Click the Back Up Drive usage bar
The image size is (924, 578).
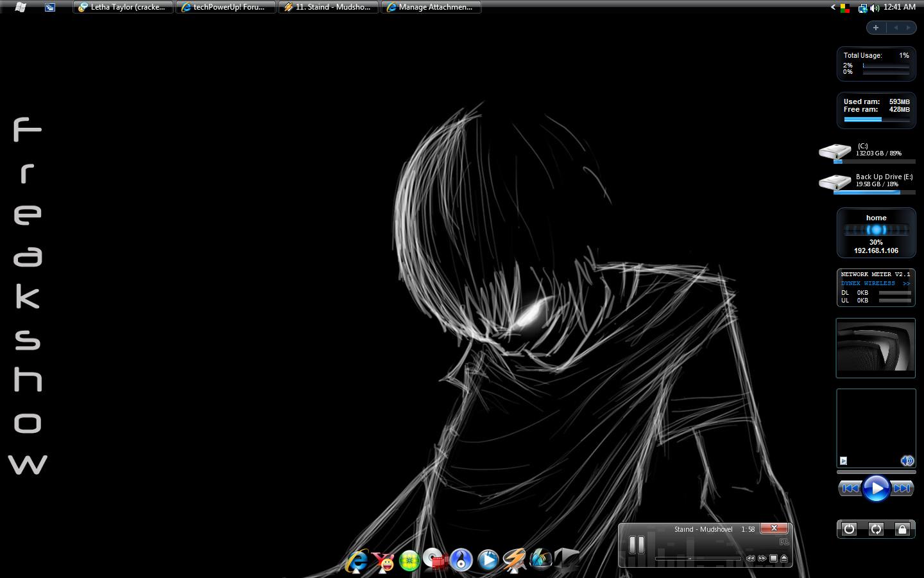click(874, 192)
